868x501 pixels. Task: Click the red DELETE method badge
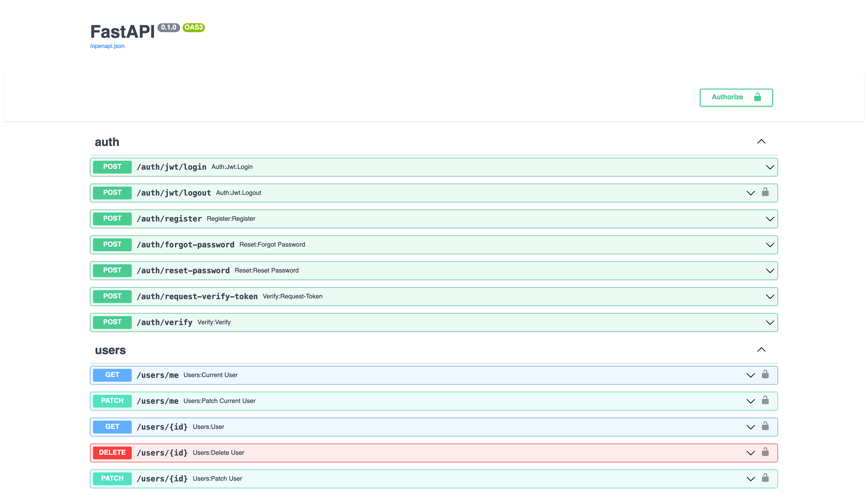(112, 453)
